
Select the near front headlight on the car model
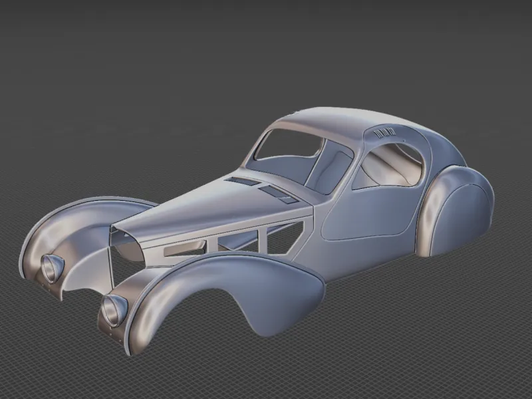(115, 311)
